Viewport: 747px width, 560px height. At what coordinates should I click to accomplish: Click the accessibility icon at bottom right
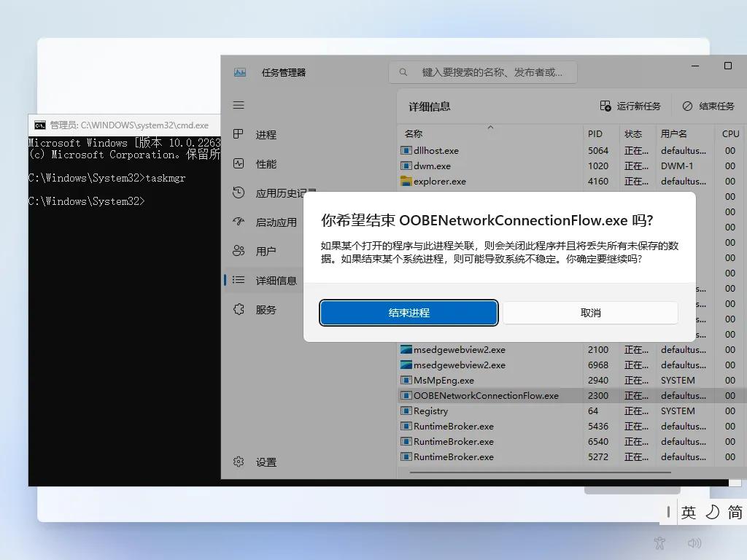(659, 542)
